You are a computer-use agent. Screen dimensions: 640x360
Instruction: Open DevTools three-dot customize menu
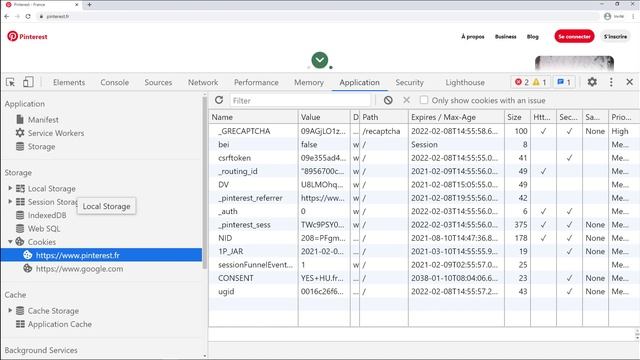(x=611, y=82)
